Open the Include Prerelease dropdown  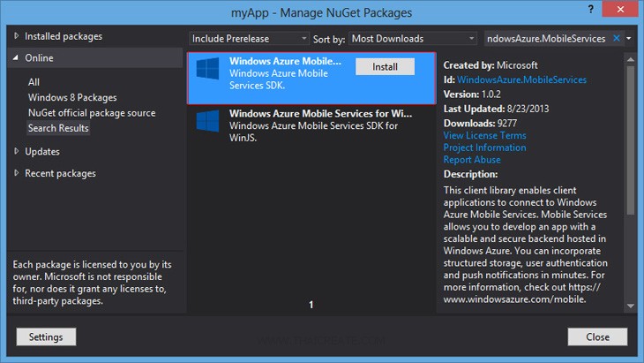click(x=249, y=39)
